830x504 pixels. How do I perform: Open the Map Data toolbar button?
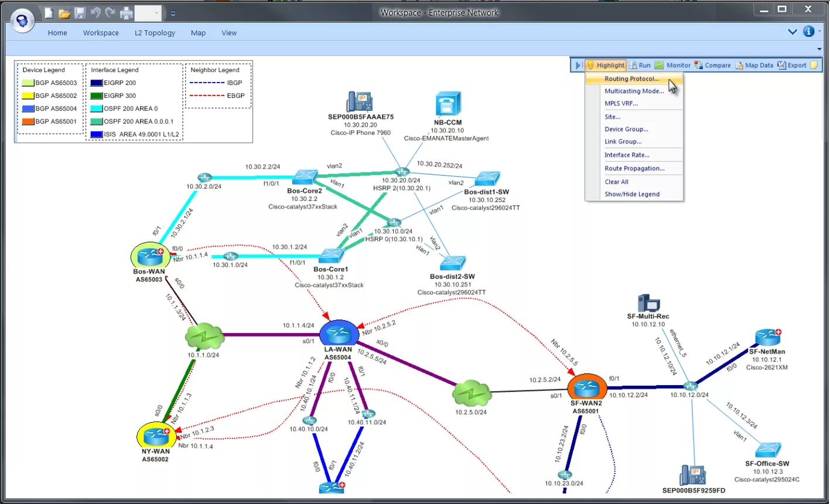coord(754,65)
